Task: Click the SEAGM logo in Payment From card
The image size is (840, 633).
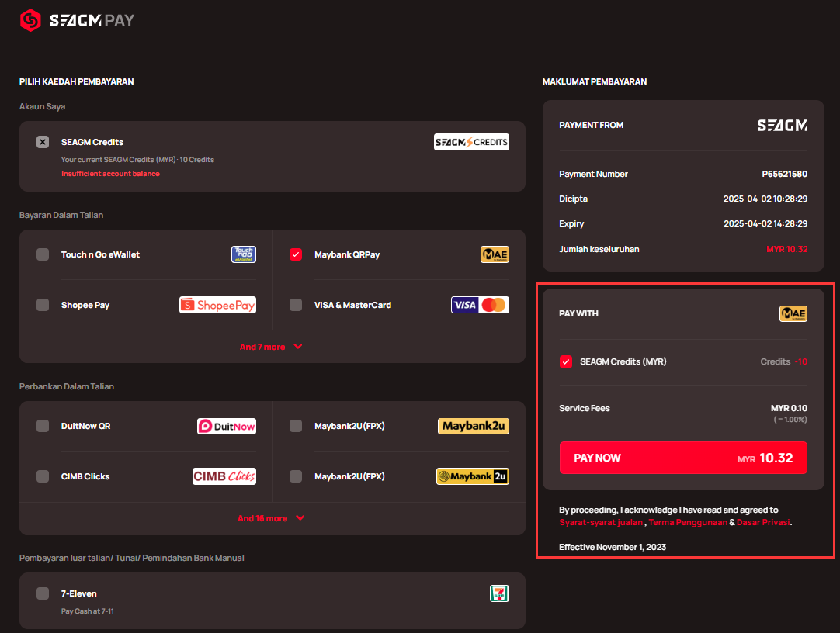Action: [x=782, y=125]
